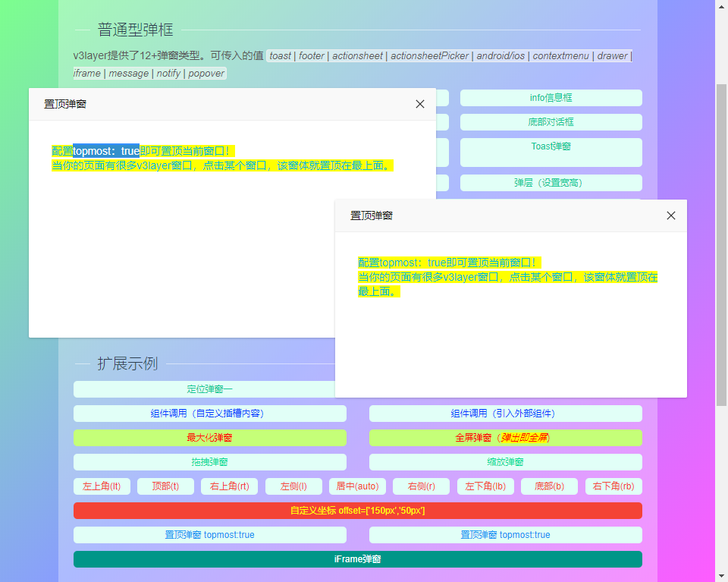Open the iFrame弹窗 dialog

click(357, 558)
